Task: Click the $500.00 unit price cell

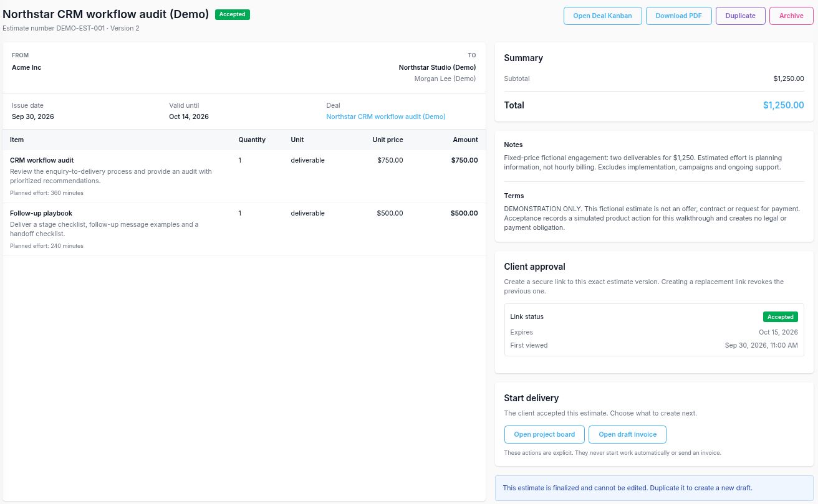Action: [x=390, y=213]
